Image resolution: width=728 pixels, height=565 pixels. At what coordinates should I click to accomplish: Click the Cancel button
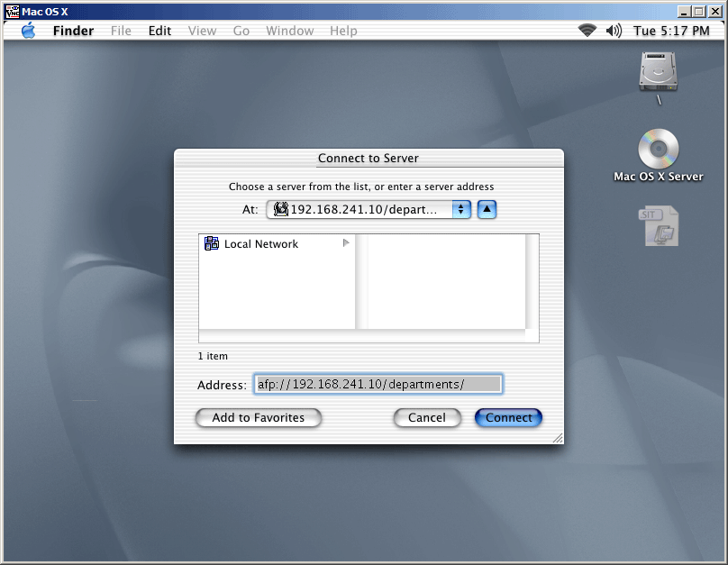[x=427, y=417]
